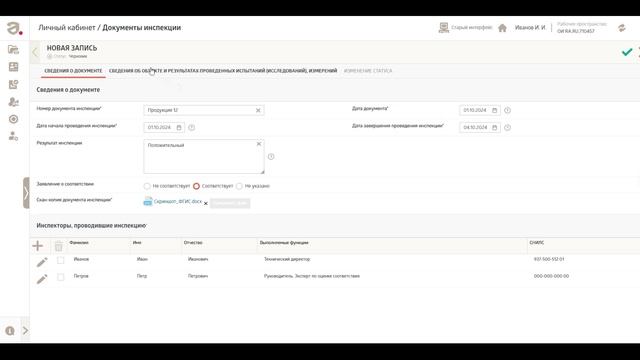
Task: Open the person-settings icon in left sidebar
Action: coord(13,136)
